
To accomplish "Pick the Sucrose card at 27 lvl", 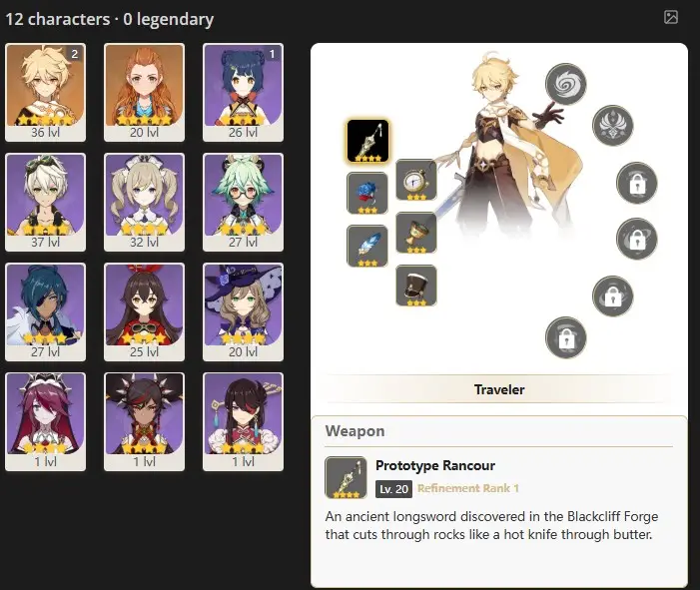I will point(243,203).
